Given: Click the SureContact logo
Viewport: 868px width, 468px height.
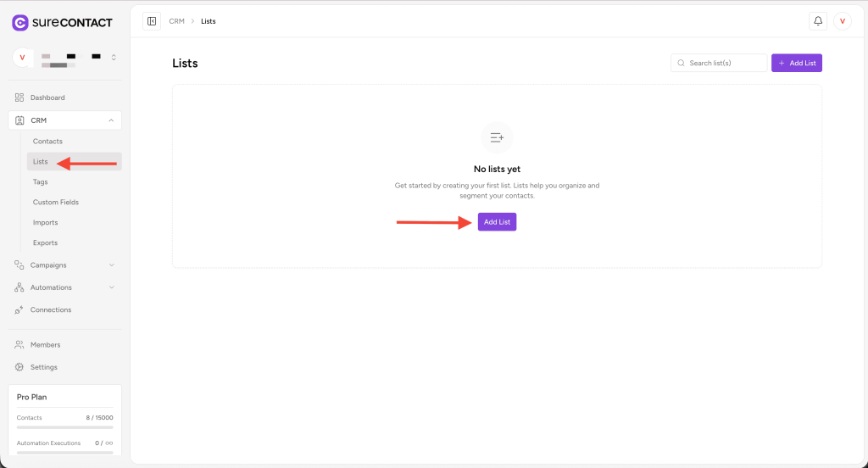Looking at the screenshot, I should [x=57, y=23].
